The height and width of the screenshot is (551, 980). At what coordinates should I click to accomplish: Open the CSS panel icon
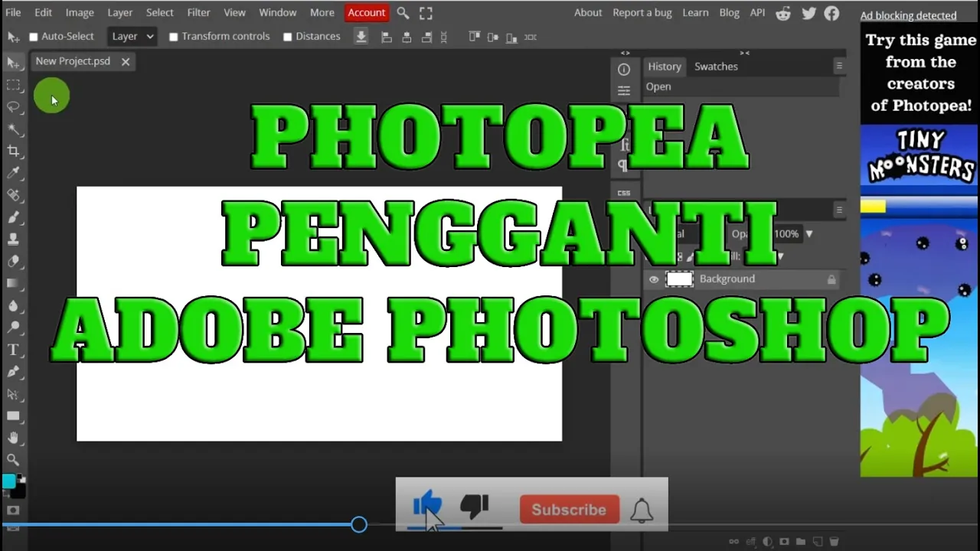pyautogui.click(x=624, y=193)
